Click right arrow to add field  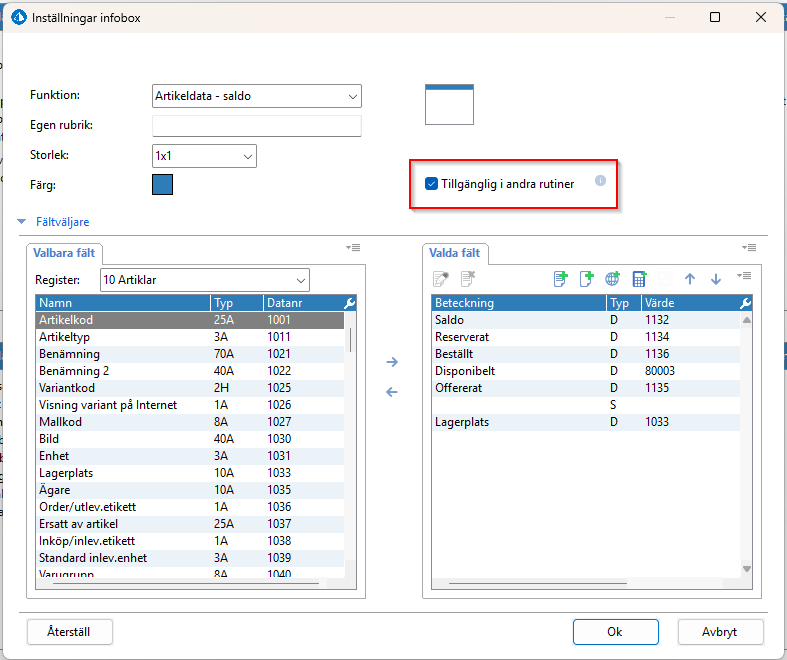click(392, 362)
